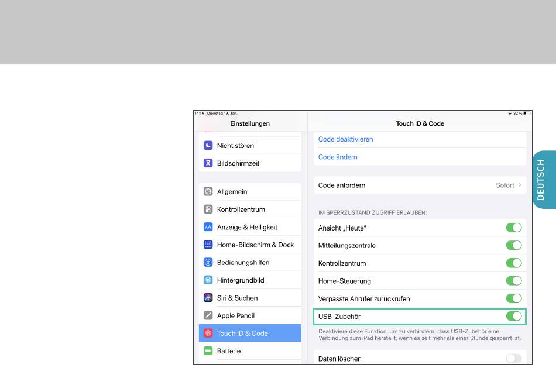Screen dimensions: 556x392
Task: Tap Code ändern link
Action: (338, 157)
